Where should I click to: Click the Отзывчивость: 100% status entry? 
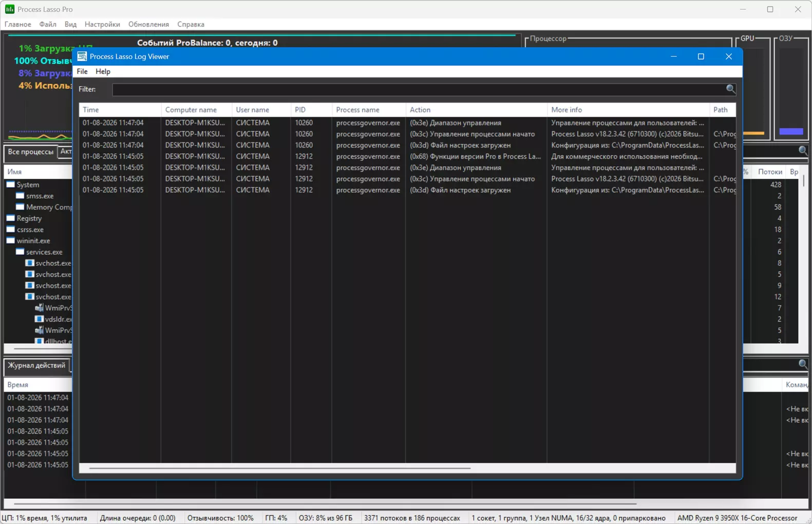click(220, 518)
